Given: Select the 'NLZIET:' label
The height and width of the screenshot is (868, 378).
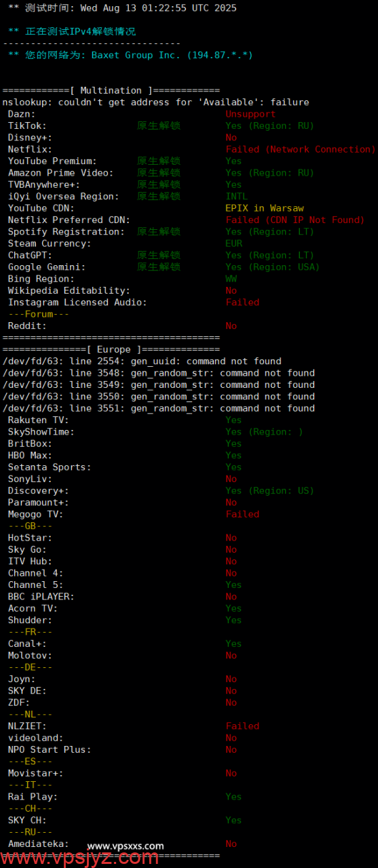Looking at the screenshot, I should tap(27, 726).
